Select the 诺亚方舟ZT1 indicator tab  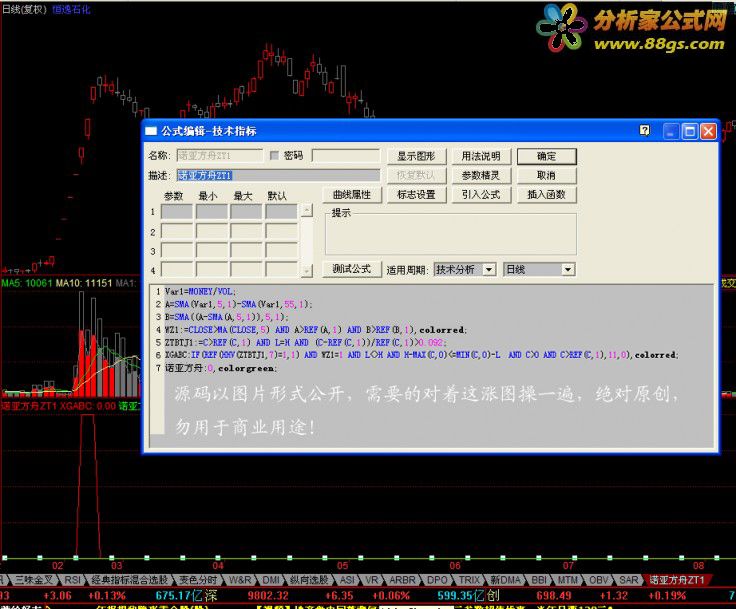677,580
